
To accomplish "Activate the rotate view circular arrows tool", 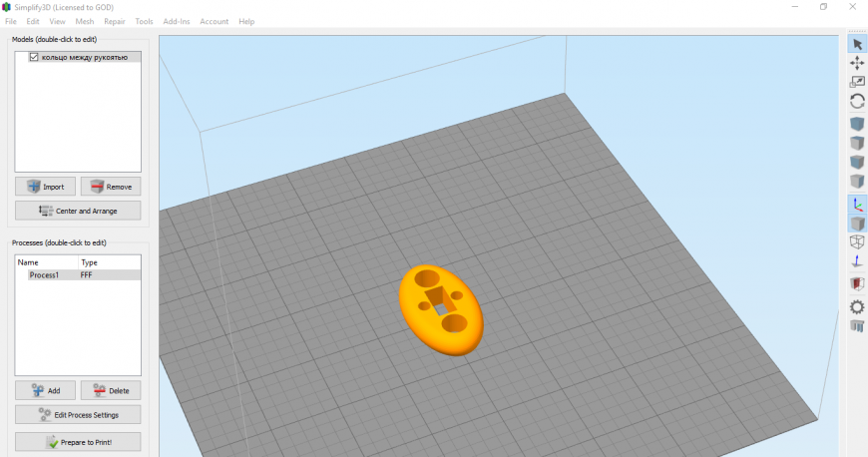I will [x=857, y=102].
